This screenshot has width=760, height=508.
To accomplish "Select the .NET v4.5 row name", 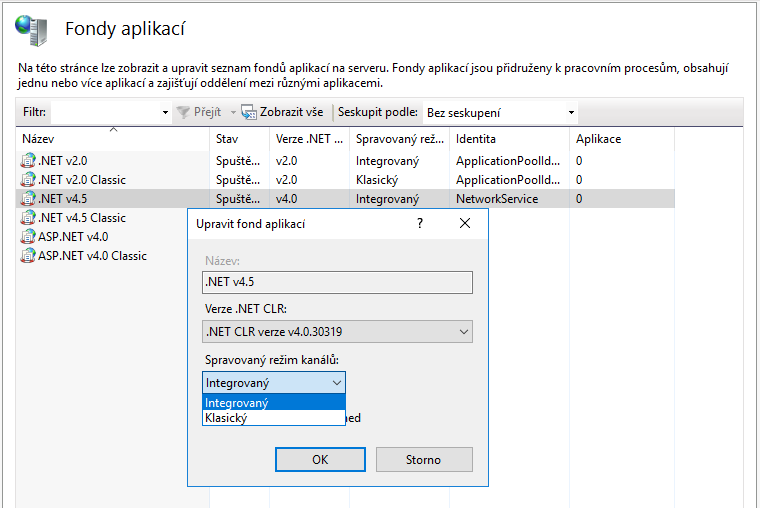I will (x=63, y=199).
